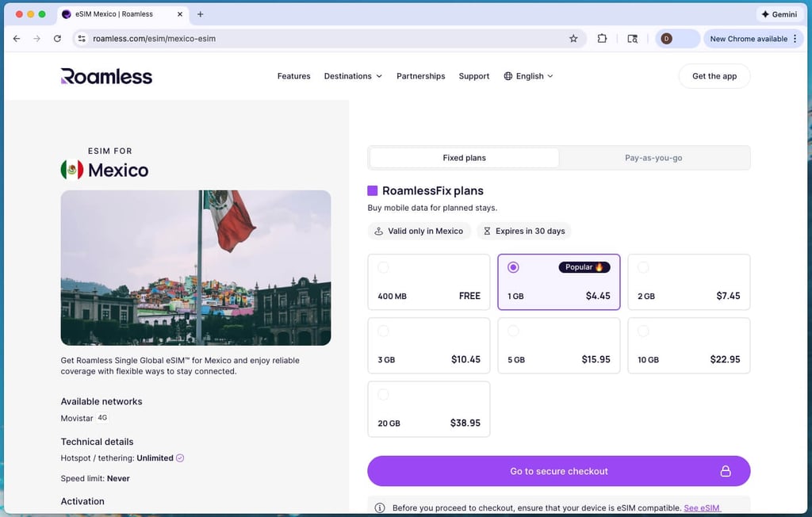
Task: Click the 4G network badge
Action: (102, 418)
